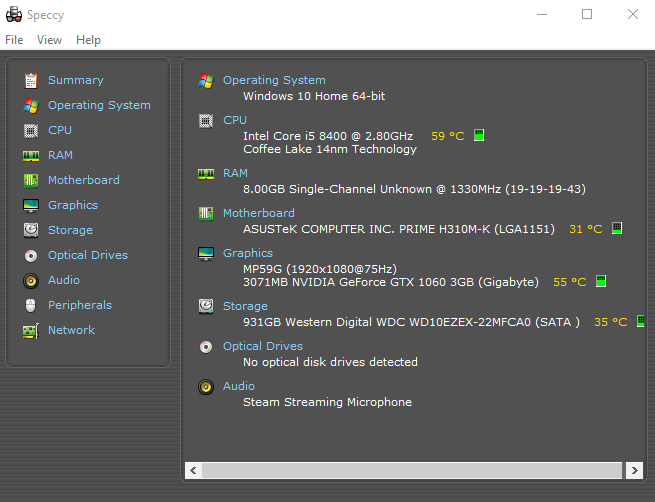Click the right arrow of horizontal scrollbar

coord(635,471)
